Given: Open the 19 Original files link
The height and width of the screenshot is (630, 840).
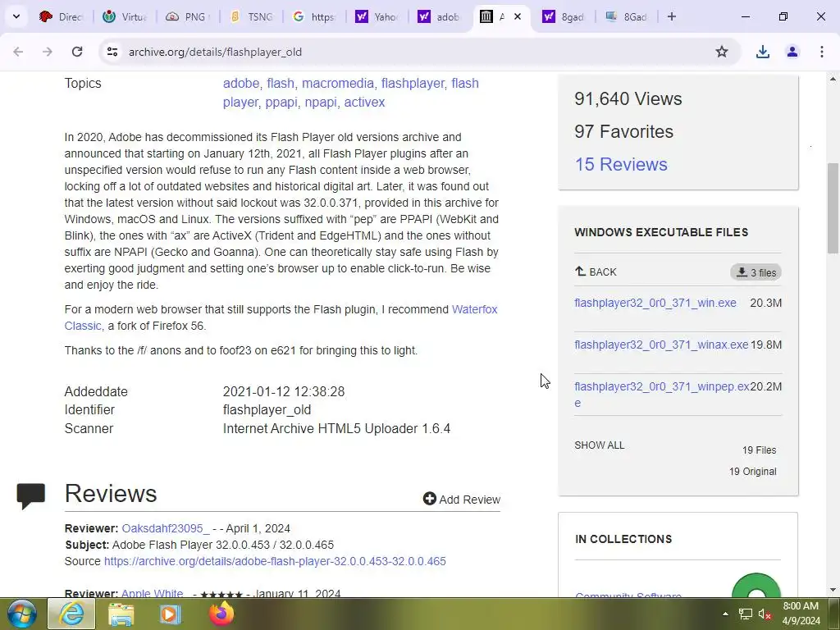Looking at the screenshot, I should pos(753,472).
